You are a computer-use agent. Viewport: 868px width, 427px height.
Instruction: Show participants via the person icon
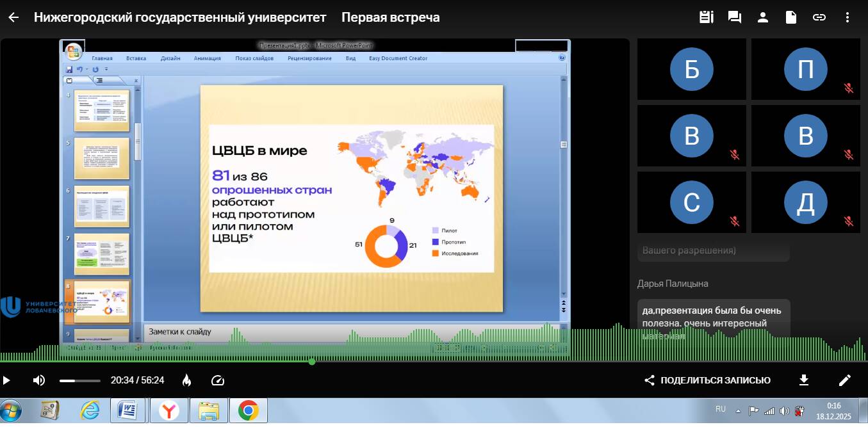[762, 17]
